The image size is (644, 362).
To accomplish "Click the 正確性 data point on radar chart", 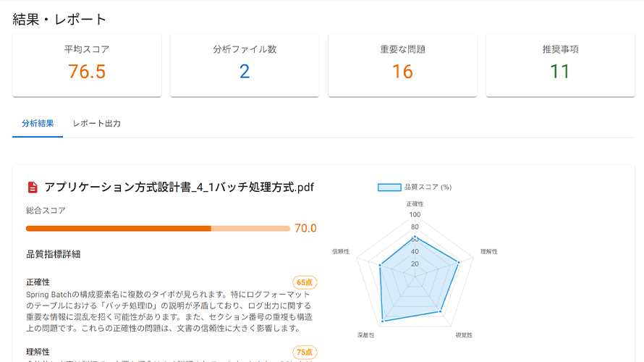I will coord(415,237).
